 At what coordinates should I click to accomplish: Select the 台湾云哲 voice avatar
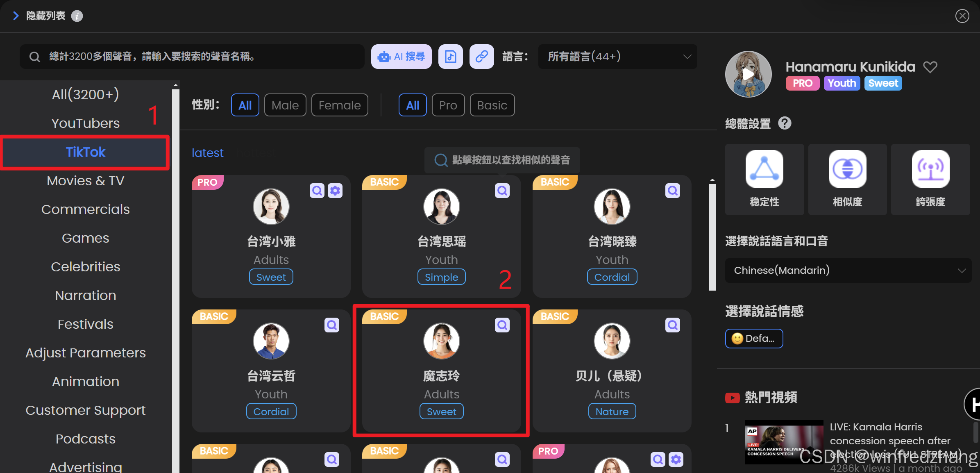point(271,341)
